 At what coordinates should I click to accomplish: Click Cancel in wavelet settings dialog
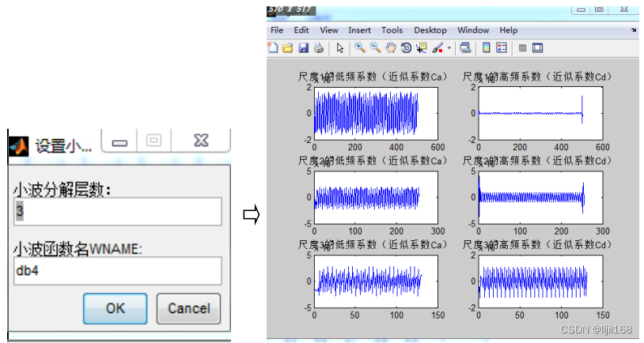click(188, 308)
